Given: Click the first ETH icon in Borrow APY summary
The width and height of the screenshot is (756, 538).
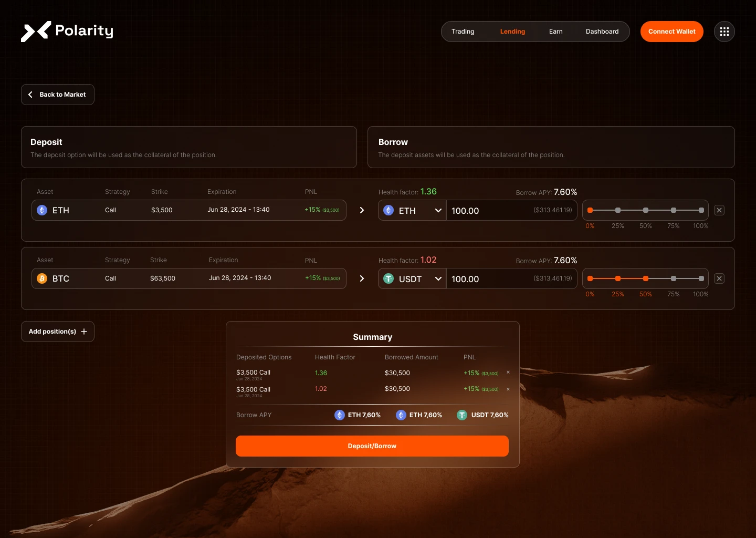Looking at the screenshot, I should pos(340,415).
